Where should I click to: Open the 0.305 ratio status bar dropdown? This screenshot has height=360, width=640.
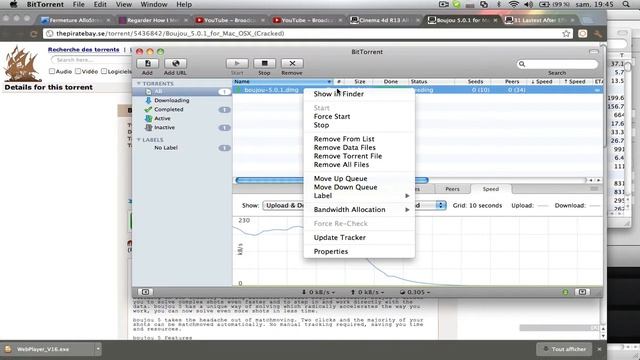pos(415,292)
